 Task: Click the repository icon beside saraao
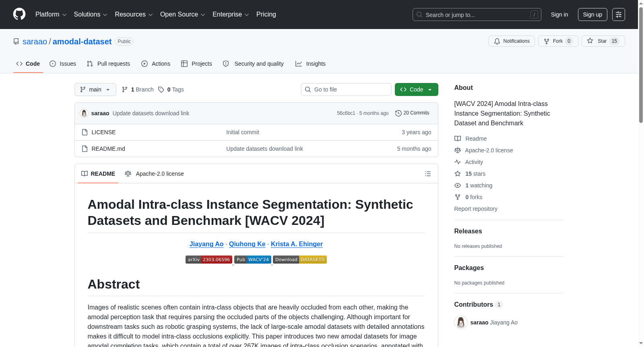(16, 42)
